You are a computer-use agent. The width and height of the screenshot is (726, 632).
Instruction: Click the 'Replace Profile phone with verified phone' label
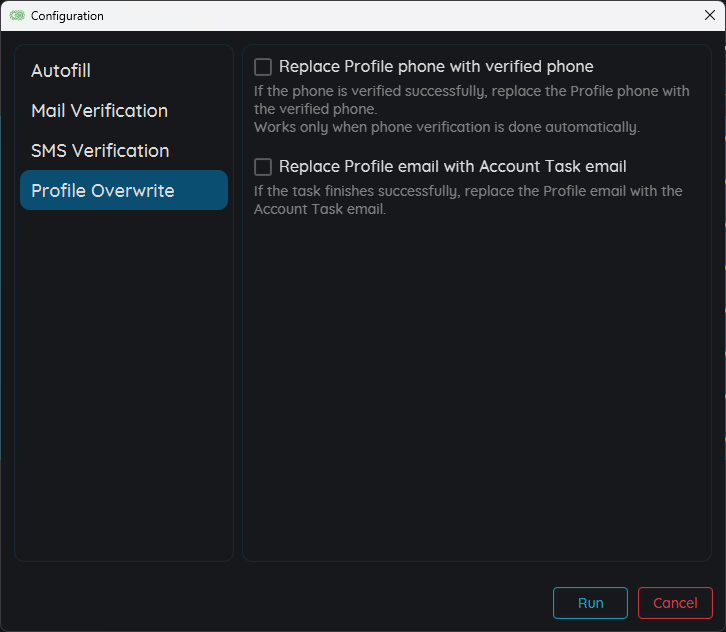tap(436, 67)
